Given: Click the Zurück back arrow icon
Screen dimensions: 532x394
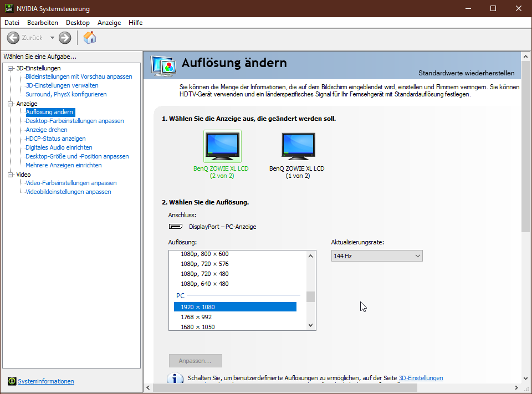Looking at the screenshot, I should 13,38.
